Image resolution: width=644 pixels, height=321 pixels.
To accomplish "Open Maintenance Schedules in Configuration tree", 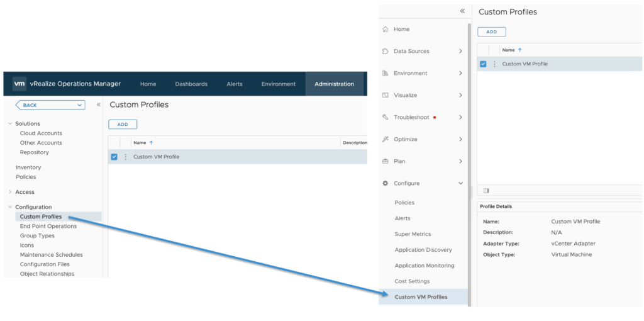I will click(51, 255).
